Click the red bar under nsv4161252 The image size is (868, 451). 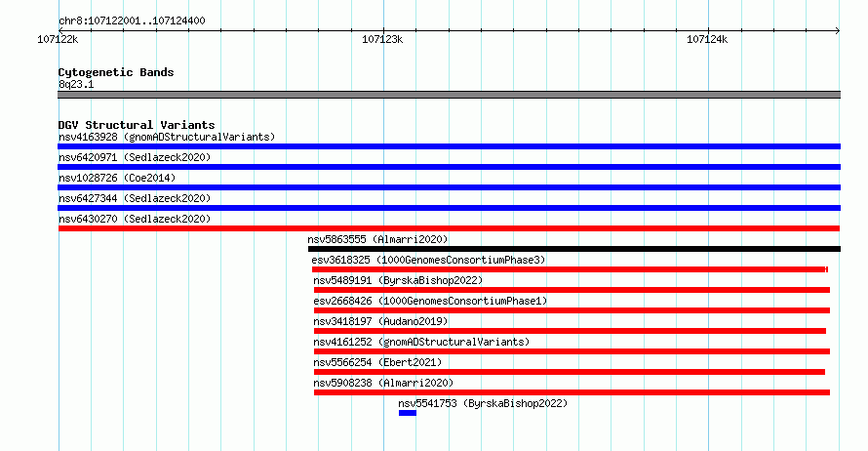tap(572, 351)
